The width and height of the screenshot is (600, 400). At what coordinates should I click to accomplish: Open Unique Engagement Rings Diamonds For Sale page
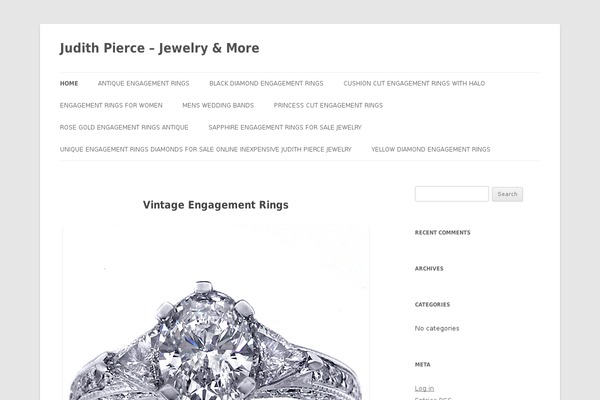coord(205,149)
